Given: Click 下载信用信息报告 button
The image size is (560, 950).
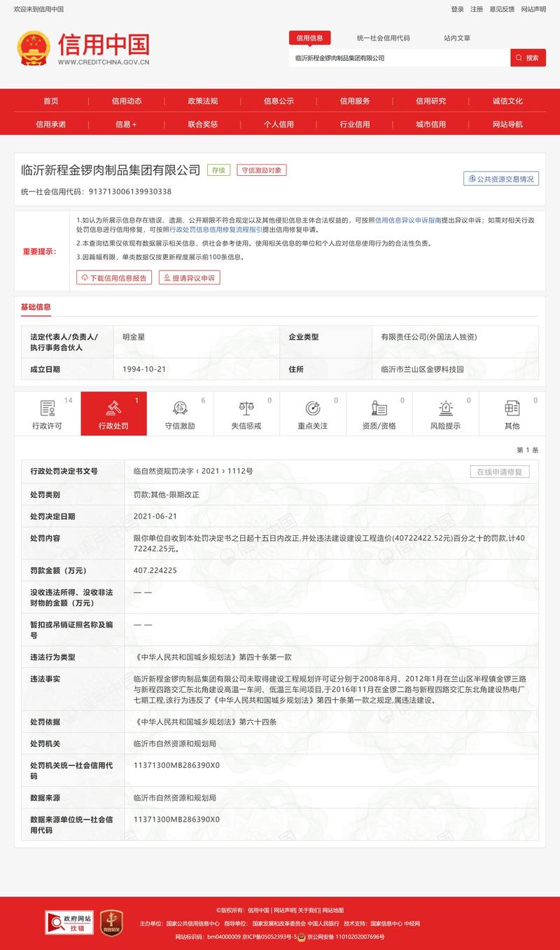Looking at the screenshot, I should tap(114, 278).
